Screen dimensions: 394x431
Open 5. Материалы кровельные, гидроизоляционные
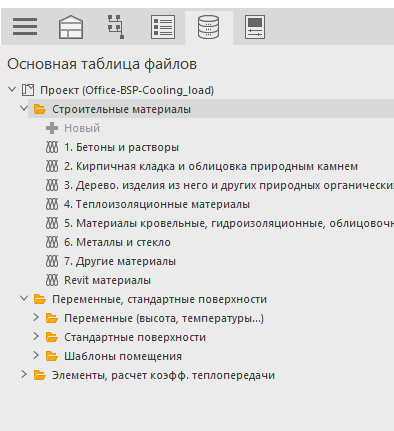pyautogui.click(x=229, y=223)
